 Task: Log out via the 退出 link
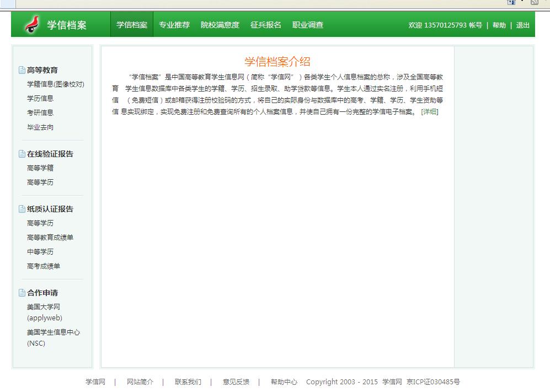click(522, 25)
